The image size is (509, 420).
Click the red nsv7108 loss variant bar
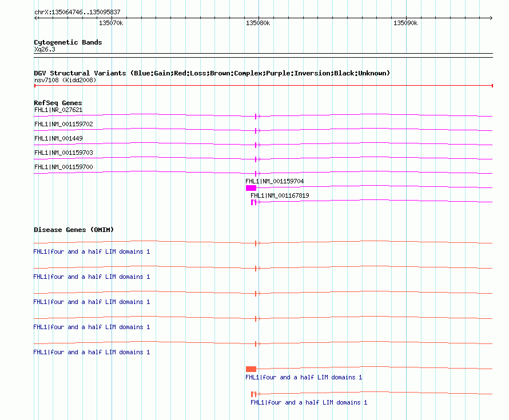coord(263,86)
